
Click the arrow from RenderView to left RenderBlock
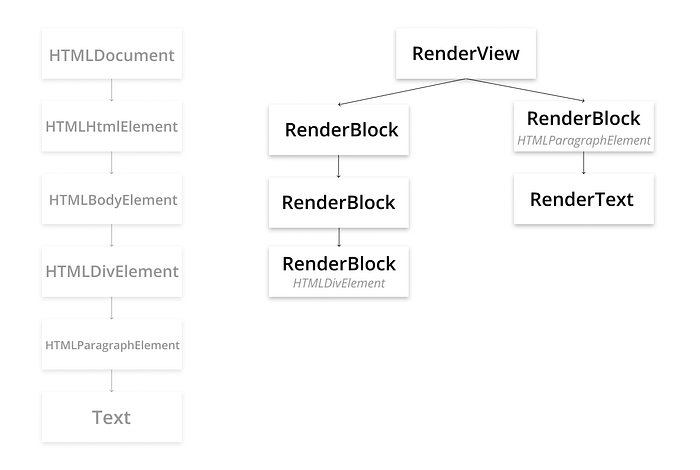[x=402, y=92]
